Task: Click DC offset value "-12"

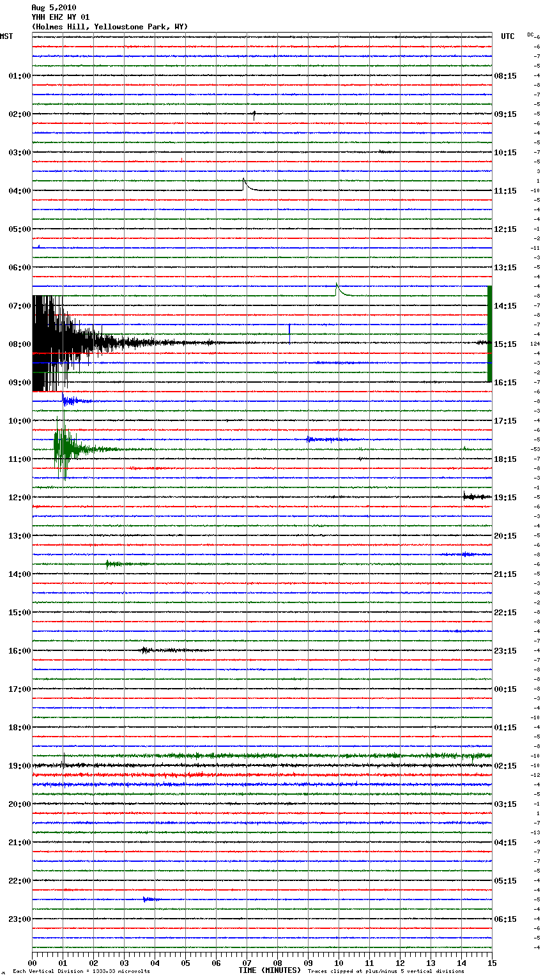Action: [x=536, y=775]
